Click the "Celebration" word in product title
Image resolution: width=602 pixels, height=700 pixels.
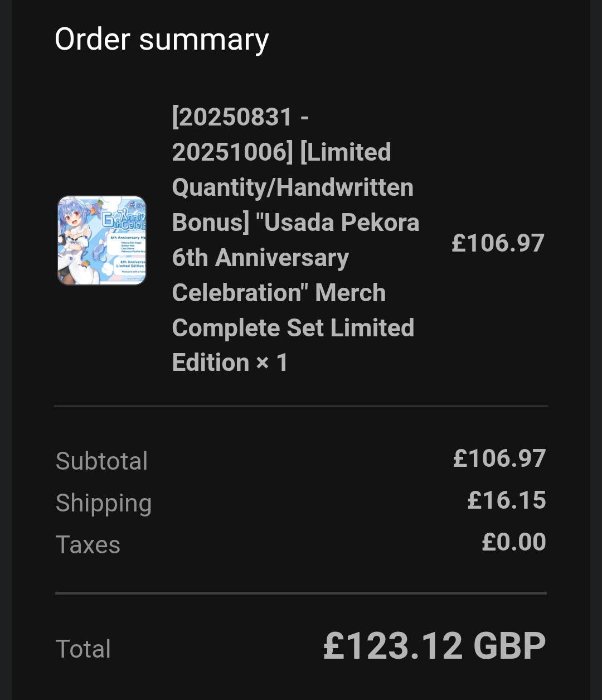coord(240,293)
